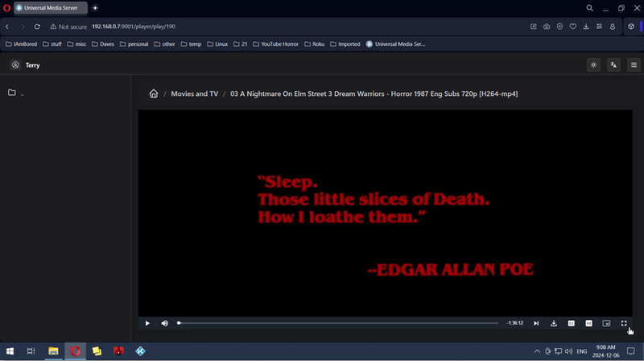Open stuff bookmarks folder
644x361 pixels.
52,44
